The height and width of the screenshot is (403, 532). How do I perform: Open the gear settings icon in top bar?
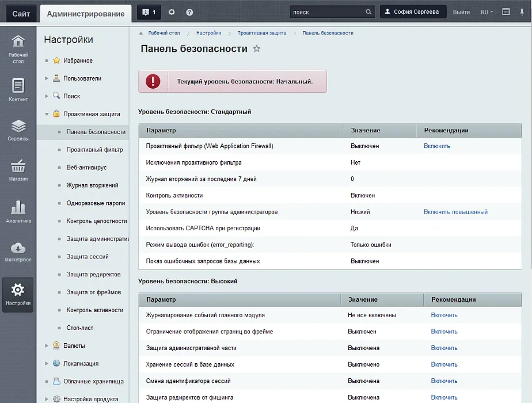click(172, 12)
